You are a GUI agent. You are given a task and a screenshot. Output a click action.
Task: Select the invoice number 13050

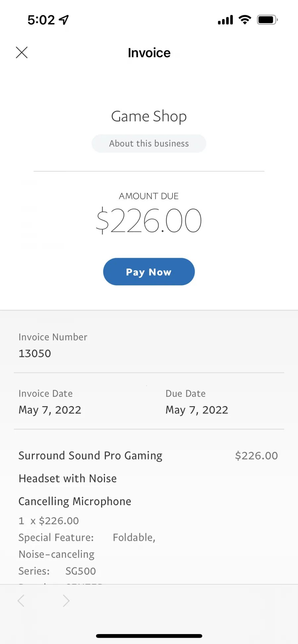coord(35,353)
